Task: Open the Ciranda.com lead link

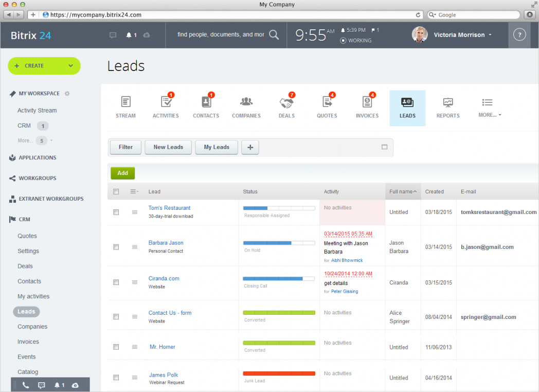Action: 164,278
